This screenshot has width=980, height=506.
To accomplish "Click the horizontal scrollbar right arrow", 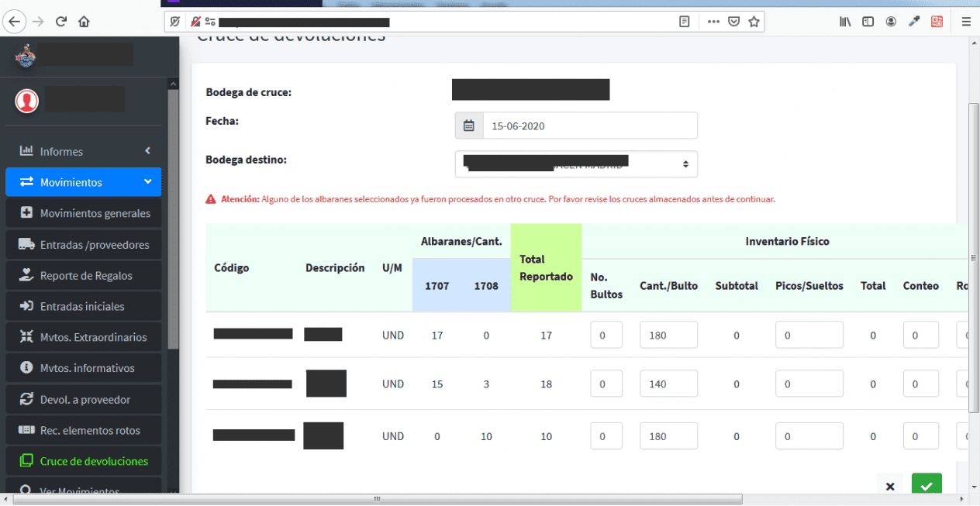I will coord(961,499).
